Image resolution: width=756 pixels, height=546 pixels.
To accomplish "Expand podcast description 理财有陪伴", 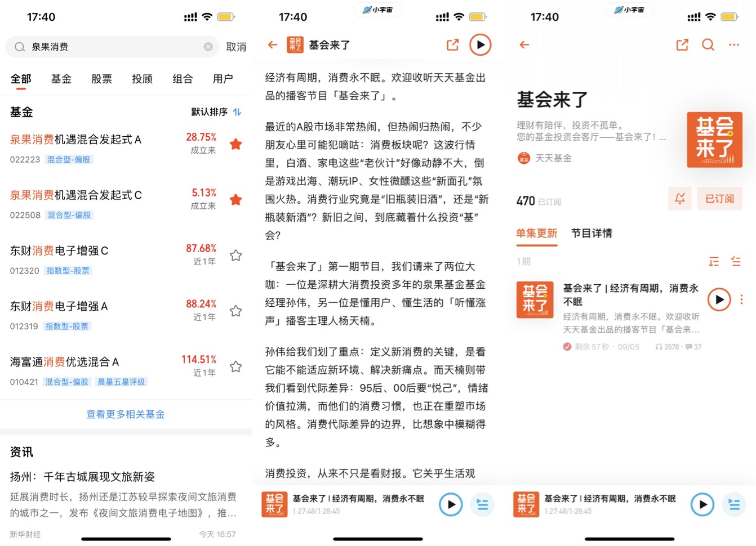I will 592,131.
